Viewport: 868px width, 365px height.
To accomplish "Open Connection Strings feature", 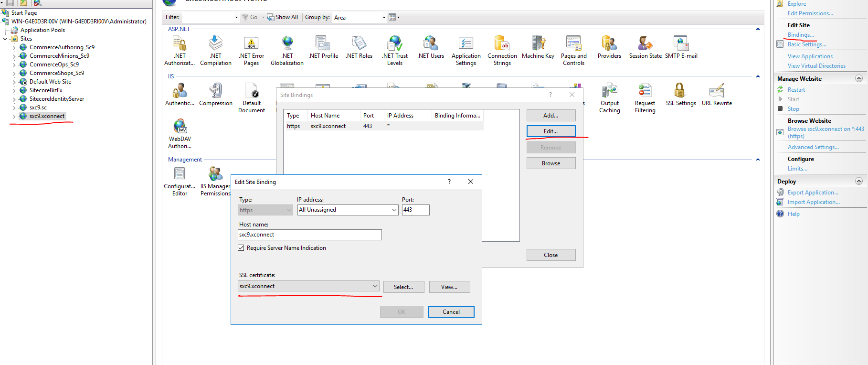I will point(502,50).
